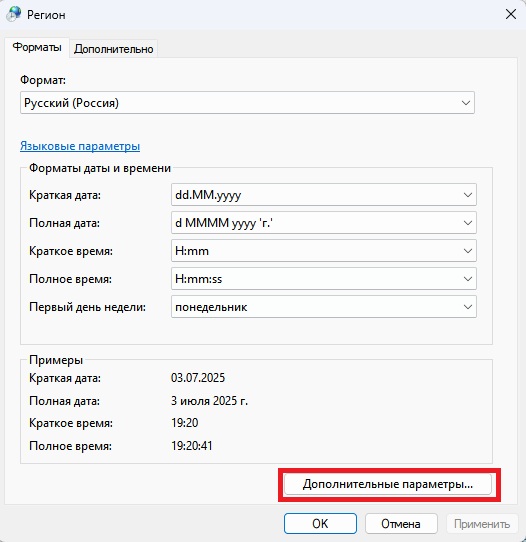Switch to the Дополнительно tab
This screenshot has width=526, height=542.
point(113,49)
